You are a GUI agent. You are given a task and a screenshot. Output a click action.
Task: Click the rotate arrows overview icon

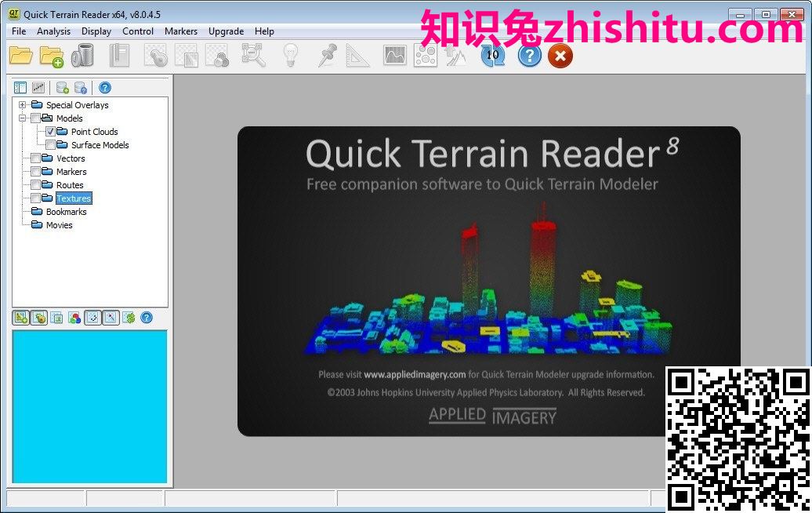click(92, 318)
